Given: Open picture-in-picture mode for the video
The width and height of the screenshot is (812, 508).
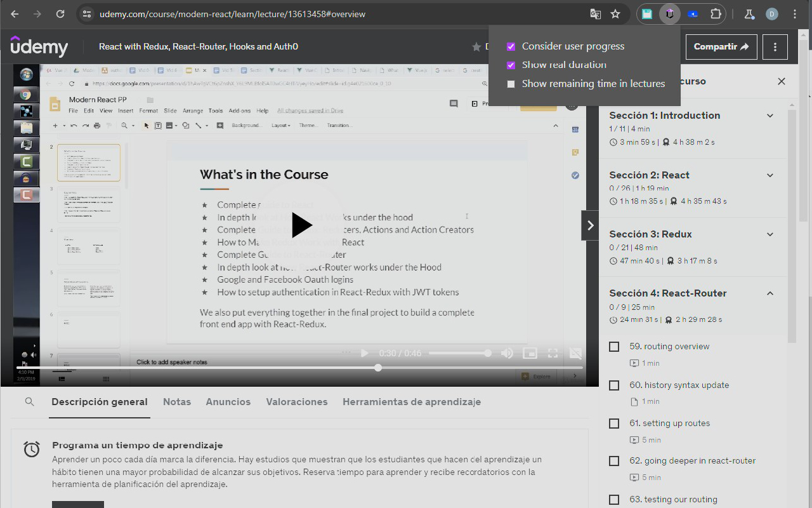Looking at the screenshot, I should click(x=530, y=353).
